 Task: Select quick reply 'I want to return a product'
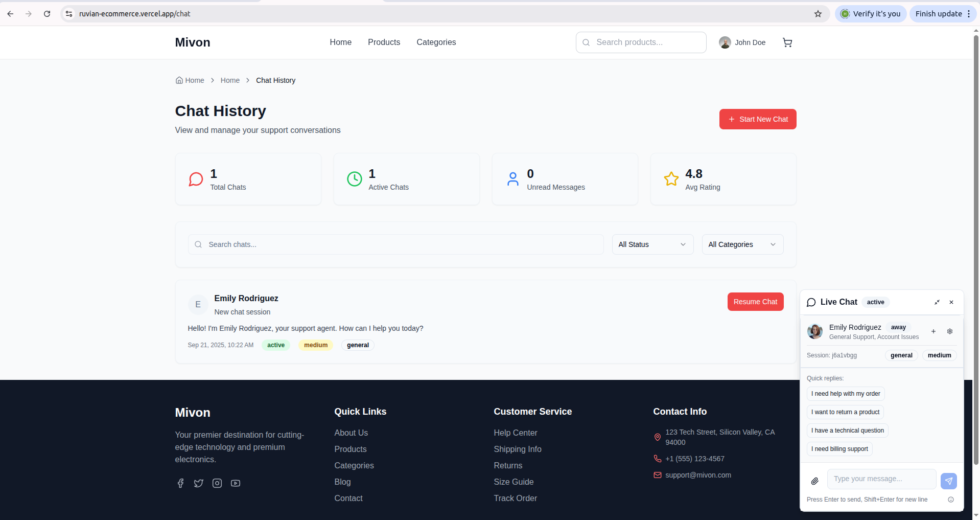845,412
